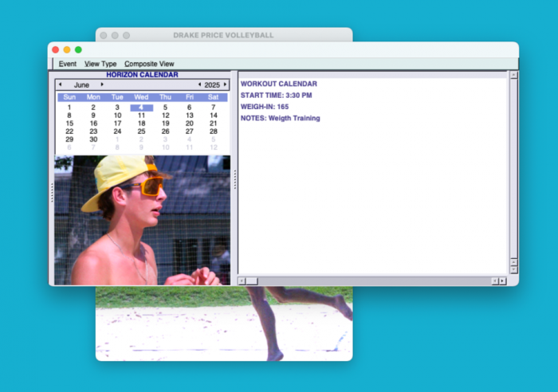Open the Composite View menu
The image size is (558, 392).
(149, 64)
